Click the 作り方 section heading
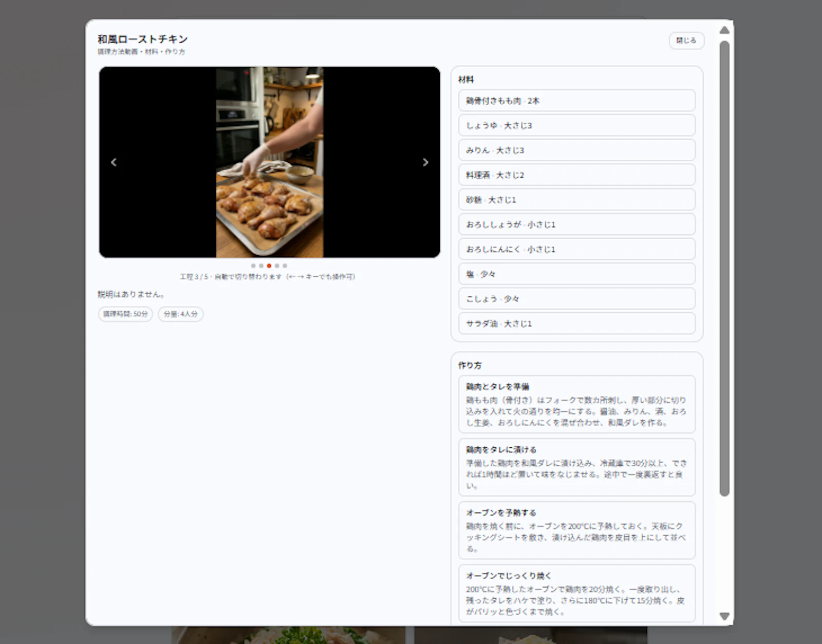822x644 pixels. pos(470,365)
